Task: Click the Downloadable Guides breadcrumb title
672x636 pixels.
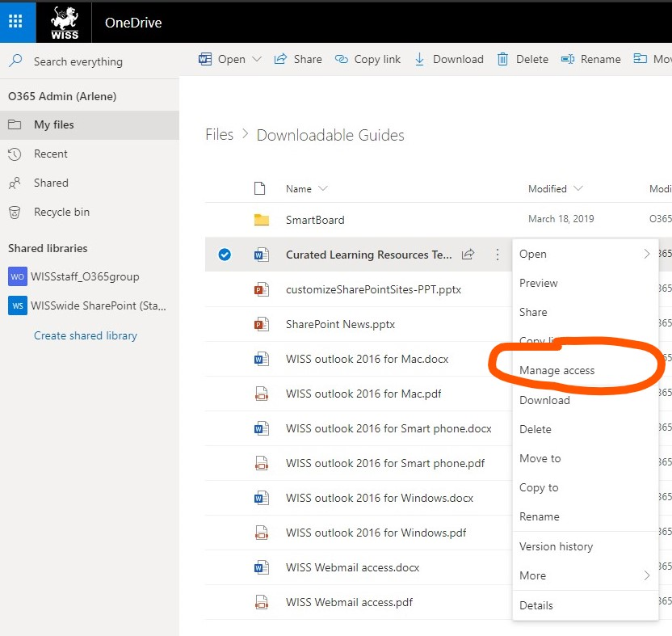Action: tap(330, 135)
